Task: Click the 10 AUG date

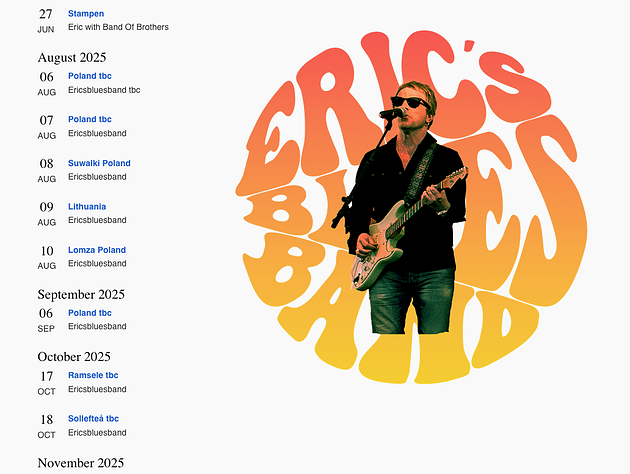Action: pos(47,257)
